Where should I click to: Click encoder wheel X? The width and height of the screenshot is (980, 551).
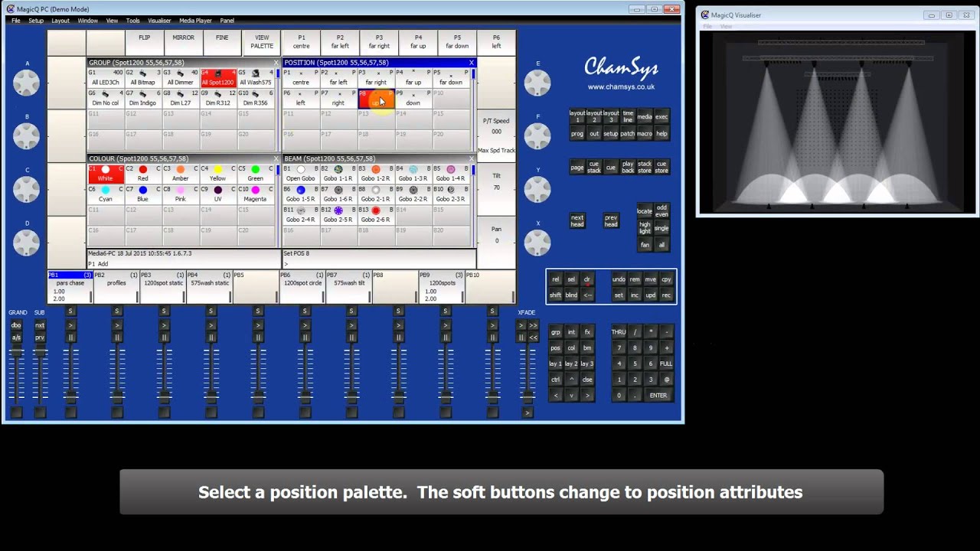click(537, 243)
